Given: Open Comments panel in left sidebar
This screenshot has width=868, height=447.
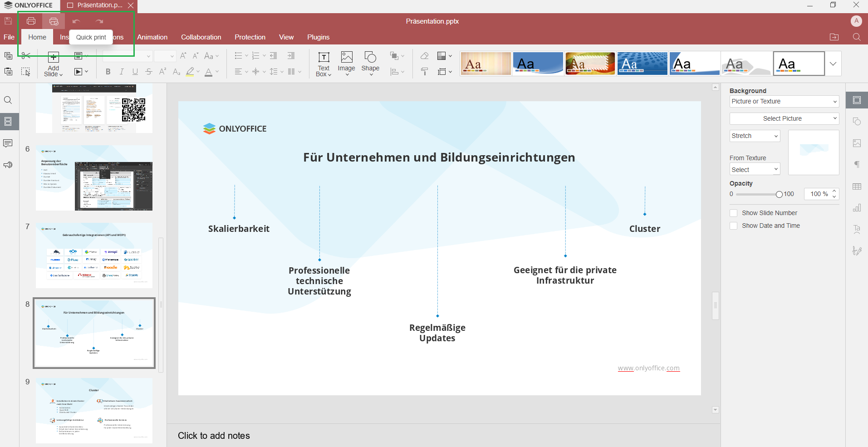Looking at the screenshot, I should (x=8, y=143).
